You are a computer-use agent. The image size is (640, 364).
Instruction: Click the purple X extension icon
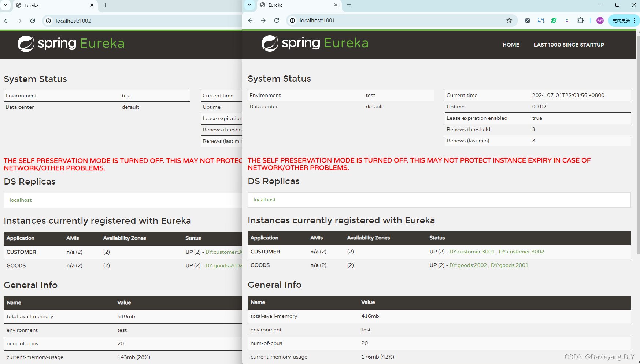coord(567,21)
